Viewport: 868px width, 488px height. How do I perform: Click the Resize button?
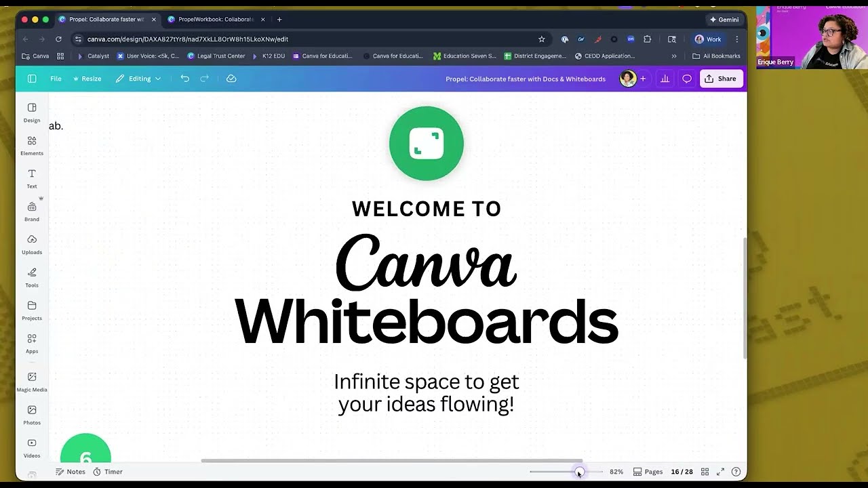point(87,79)
